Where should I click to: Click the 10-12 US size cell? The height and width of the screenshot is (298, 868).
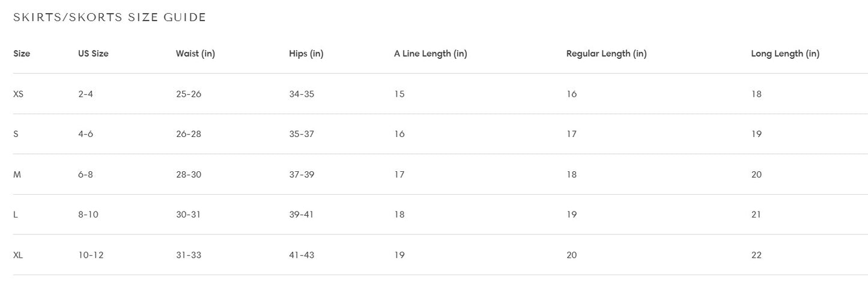[x=91, y=255]
